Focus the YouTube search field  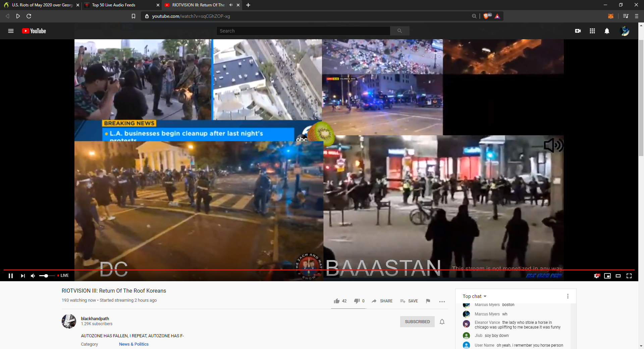tap(303, 31)
